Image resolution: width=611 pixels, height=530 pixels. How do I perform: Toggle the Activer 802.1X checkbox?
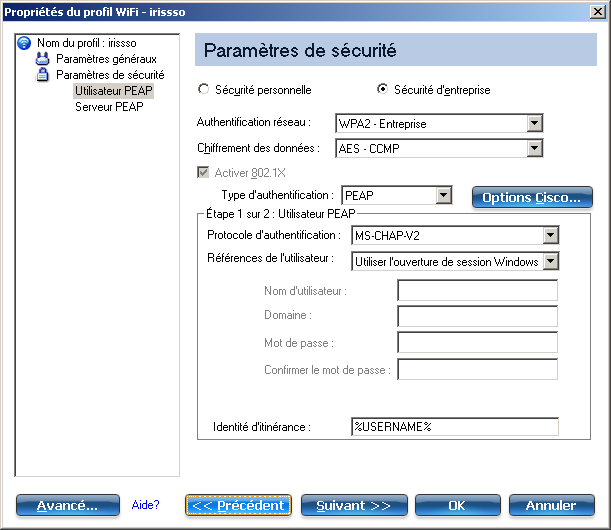[x=203, y=172]
